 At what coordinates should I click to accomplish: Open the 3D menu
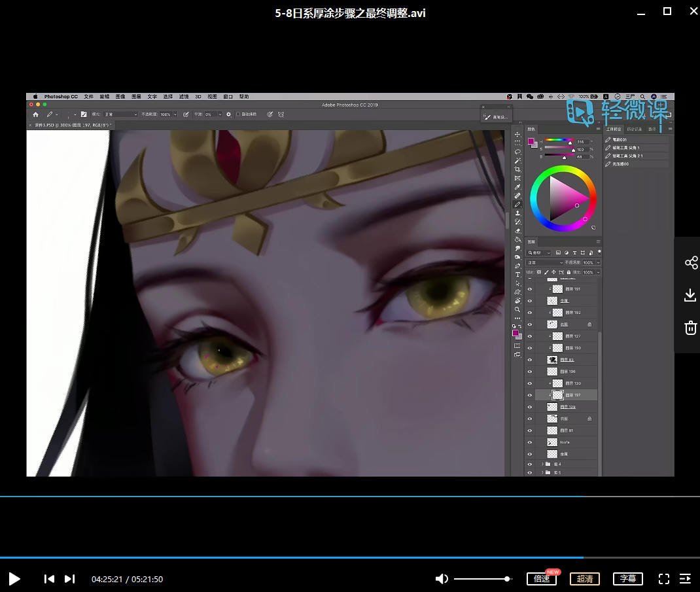tap(198, 96)
